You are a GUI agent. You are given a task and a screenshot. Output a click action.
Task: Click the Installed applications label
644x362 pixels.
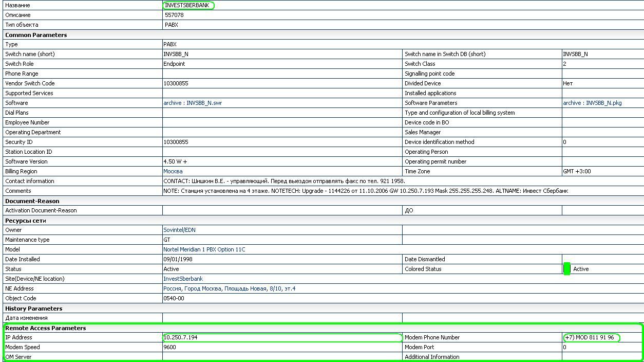point(430,93)
